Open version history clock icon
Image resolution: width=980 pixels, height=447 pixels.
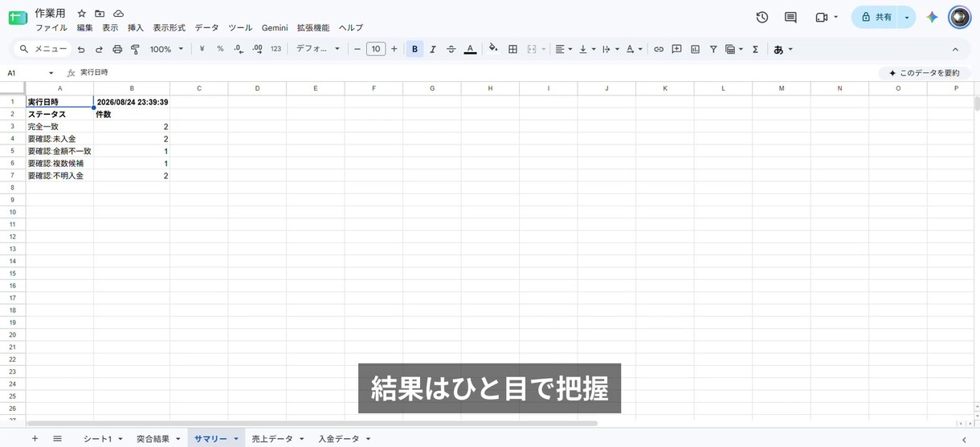tap(762, 17)
